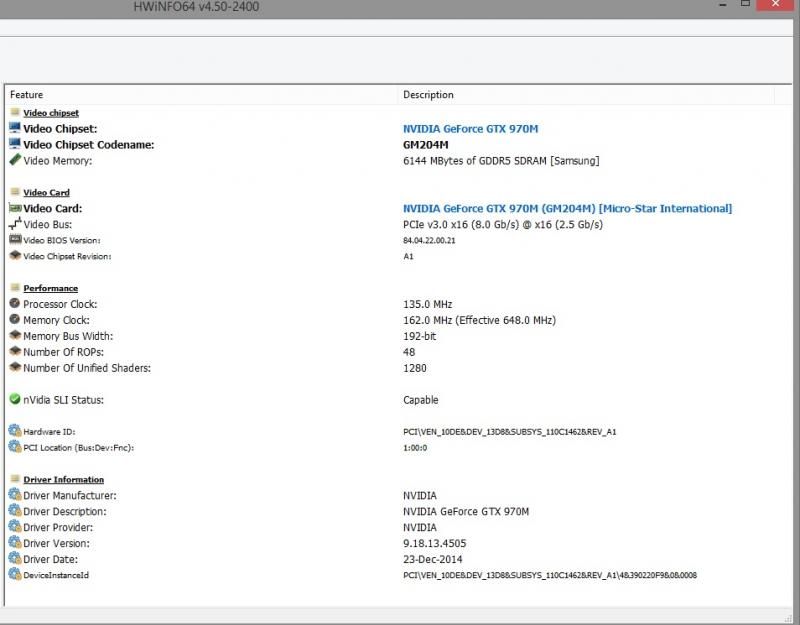Click the ROPs count value 48
The width and height of the screenshot is (800, 625).
pos(409,352)
